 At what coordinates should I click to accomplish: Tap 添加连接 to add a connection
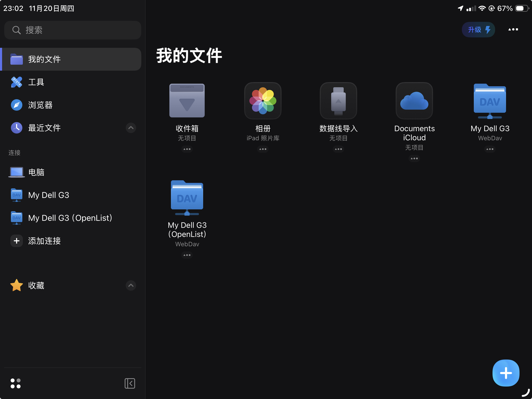pyautogui.click(x=44, y=241)
